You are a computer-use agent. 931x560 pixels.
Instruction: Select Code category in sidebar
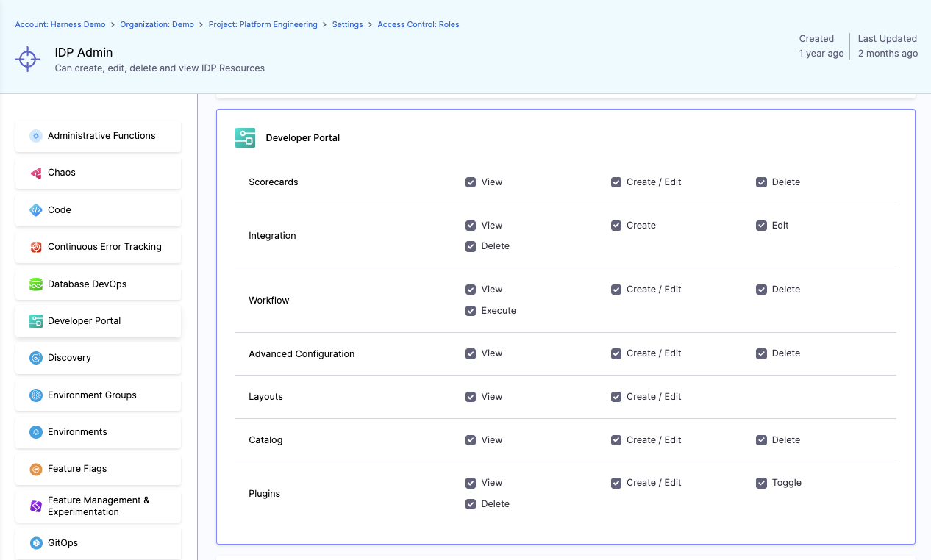point(98,210)
